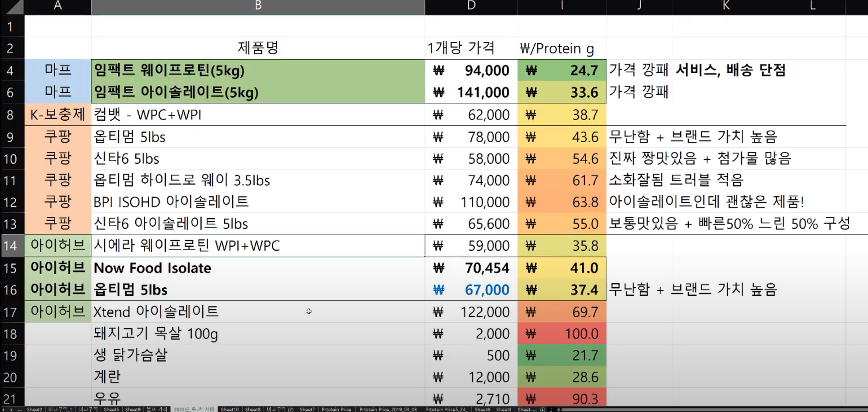Click the 1개당 가격 header cell

pos(471,48)
